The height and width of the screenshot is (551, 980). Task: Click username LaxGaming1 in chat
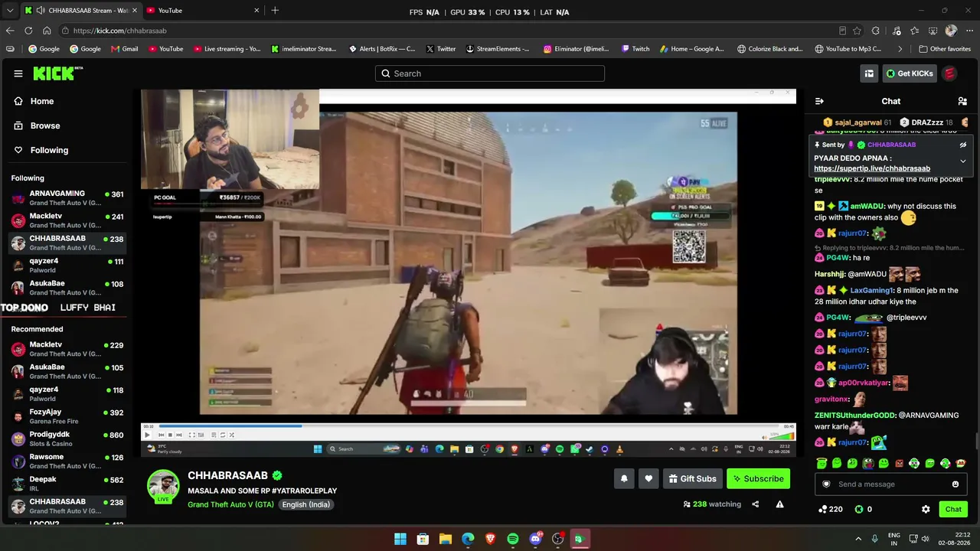pos(871,291)
